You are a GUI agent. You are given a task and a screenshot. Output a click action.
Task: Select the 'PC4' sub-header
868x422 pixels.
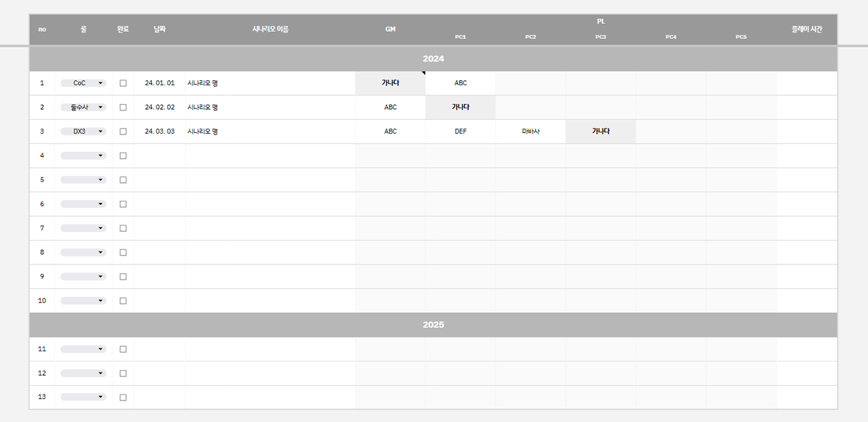(671, 37)
